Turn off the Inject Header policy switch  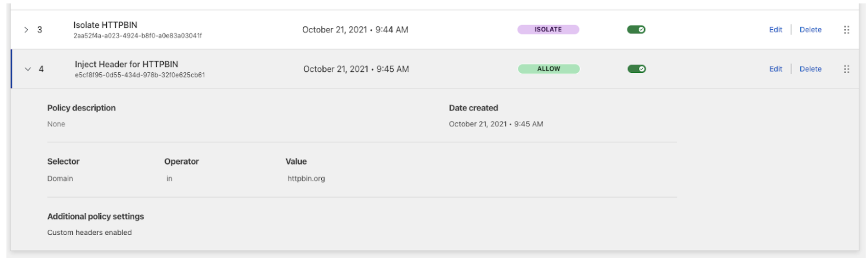pos(636,69)
